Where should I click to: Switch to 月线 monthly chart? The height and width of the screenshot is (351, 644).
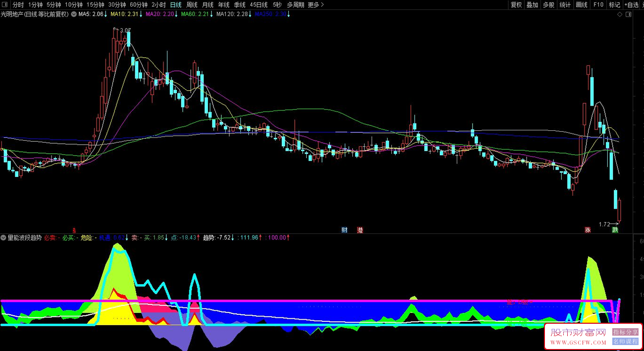(208, 4)
